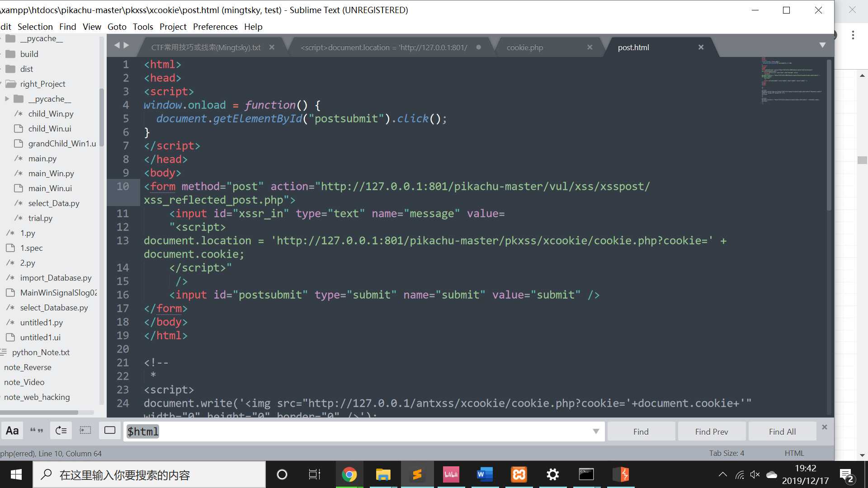Open child_Win.py file
The height and width of the screenshot is (488, 868).
coord(51,113)
